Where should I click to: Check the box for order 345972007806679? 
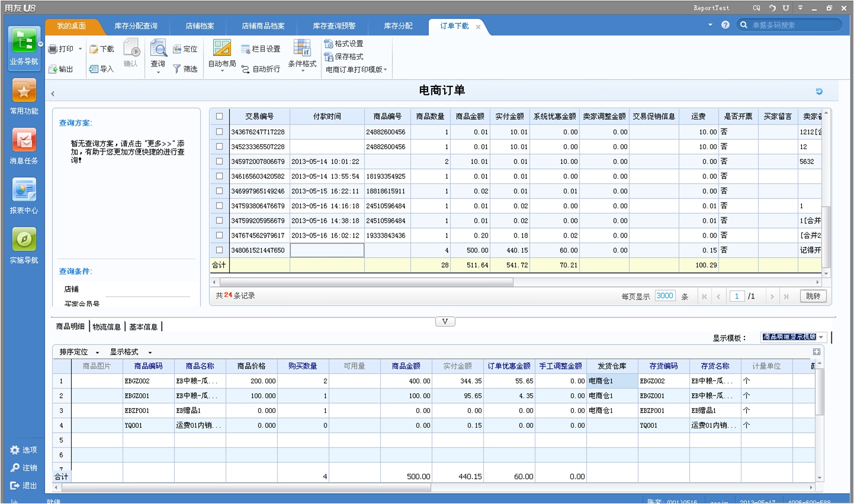tap(219, 161)
